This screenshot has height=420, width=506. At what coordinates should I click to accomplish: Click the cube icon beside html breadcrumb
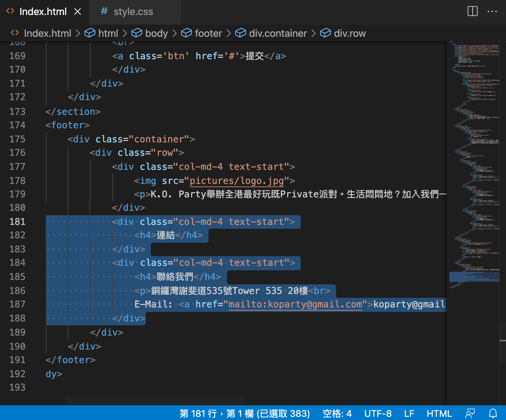point(90,33)
